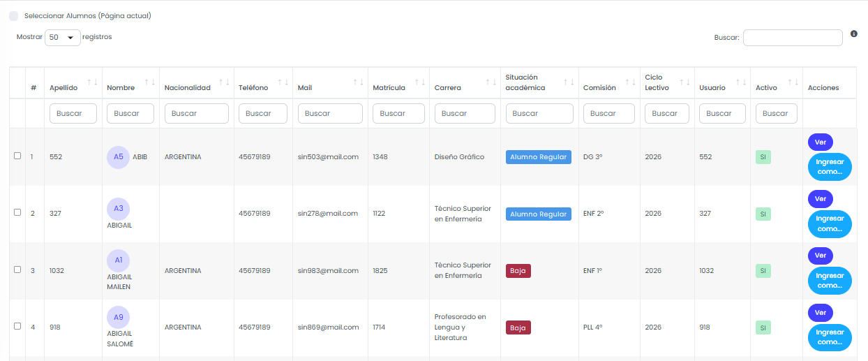Click the SI active badge for student 552
Image resolution: width=868 pixels, height=361 pixels.
763,157
